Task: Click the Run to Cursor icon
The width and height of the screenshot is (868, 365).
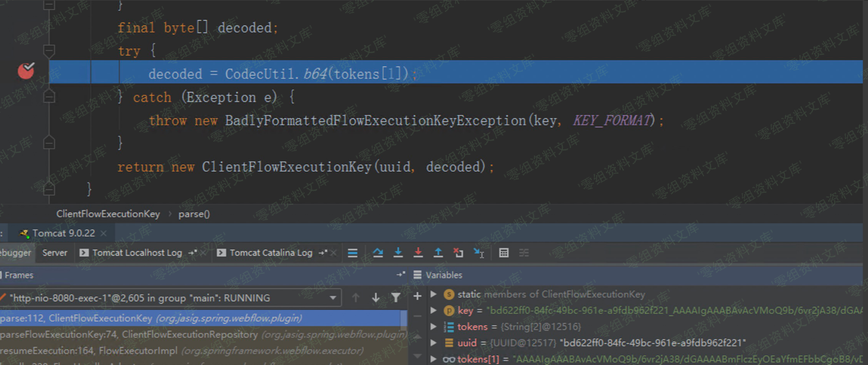Action: pyautogui.click(x=479, y=253)
